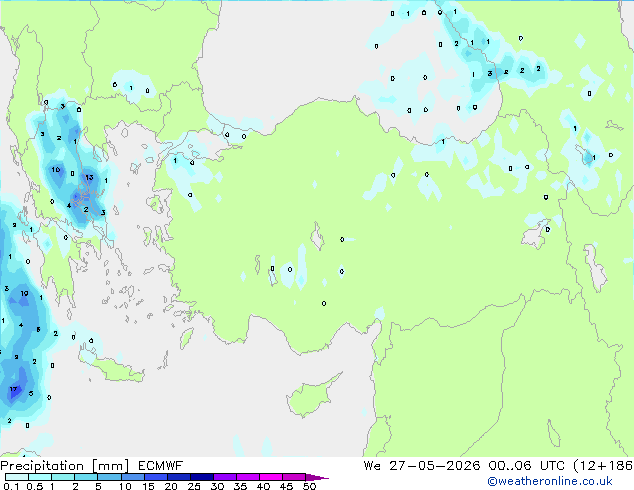Click the 'Precipitation [mm]' title text
The width and height of the screenshot is (634, 490).
[x=65, y=466]
